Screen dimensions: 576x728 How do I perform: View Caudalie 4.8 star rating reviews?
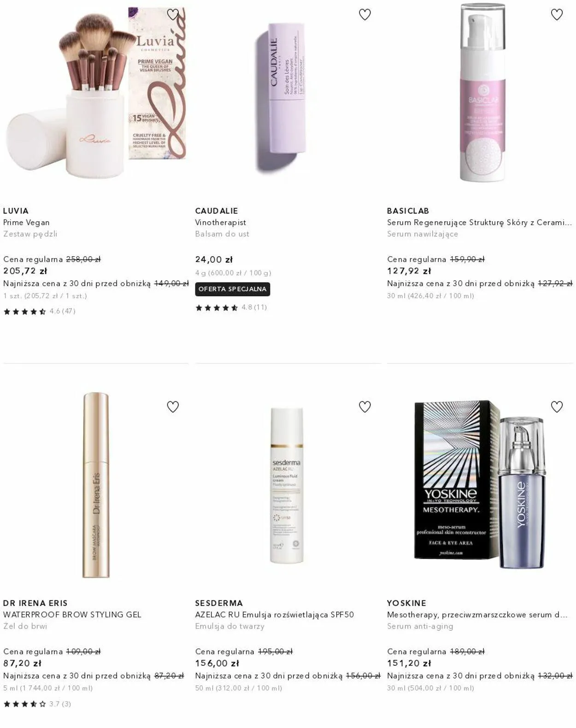[231, 307]
